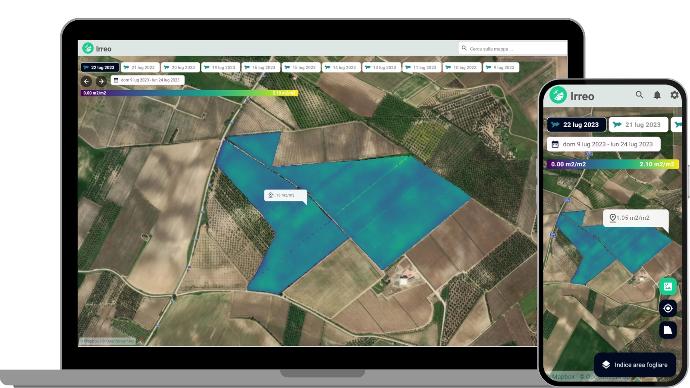Screen dimensions: 690x388
Task: Click the next arrow button on the laptop map
Action: point(101,81)
